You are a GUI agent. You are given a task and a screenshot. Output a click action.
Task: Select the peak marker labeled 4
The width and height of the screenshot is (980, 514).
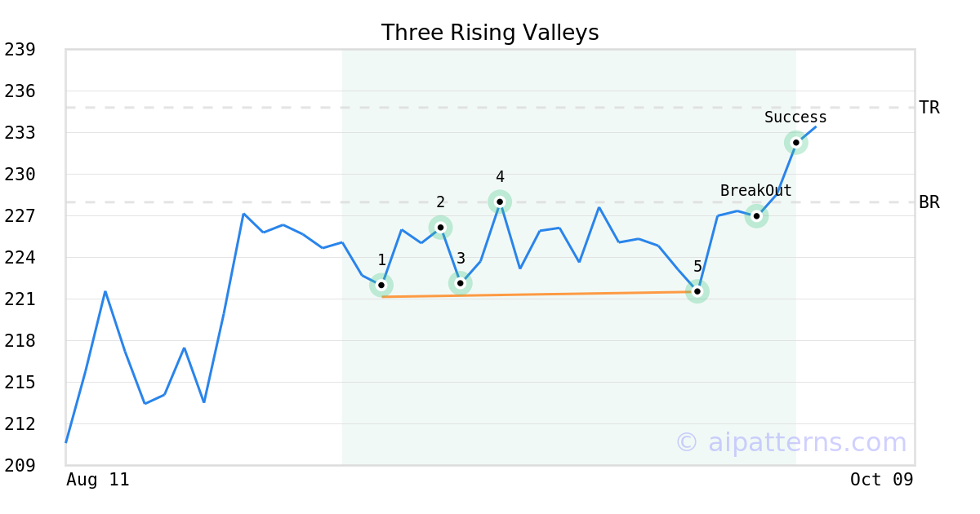pos(500,202)
